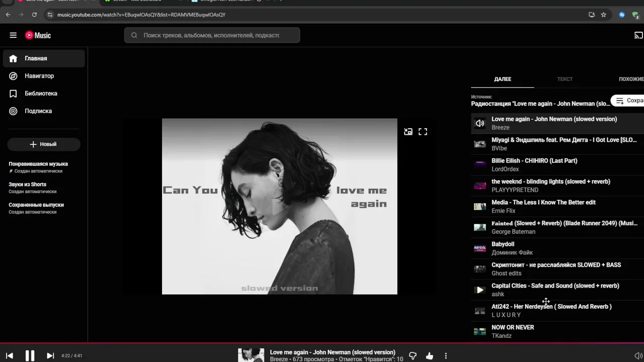Click Breeze artist in player bar
The width and height of the screenshot is (644, 362).
coord(279,359)
